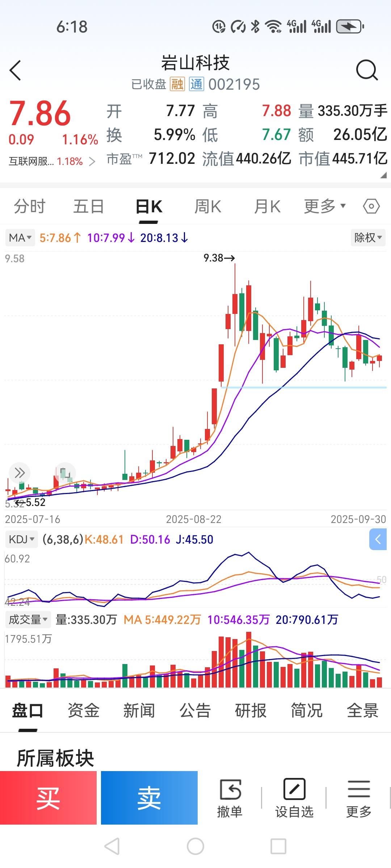Tap the 市值 445.71亿 value
391x868 pixels.
coord(360,158)
